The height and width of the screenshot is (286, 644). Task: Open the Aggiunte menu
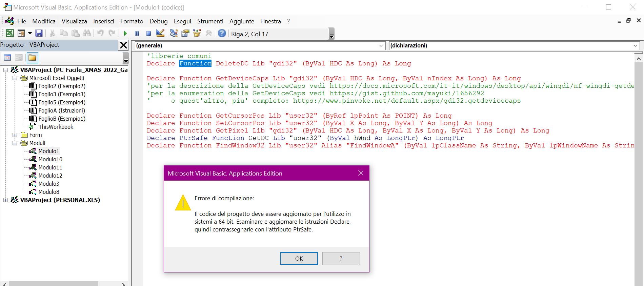pos(242,21)
